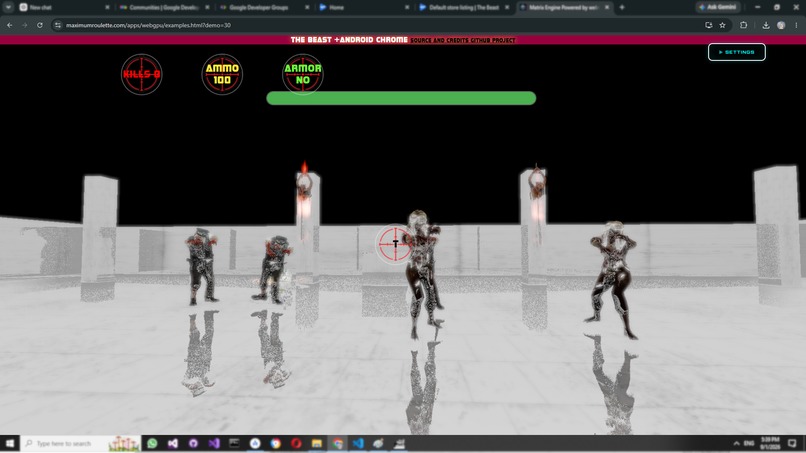Click the Ask Gemini button
The width and height of the screenshot is (806, 453).
718,7
